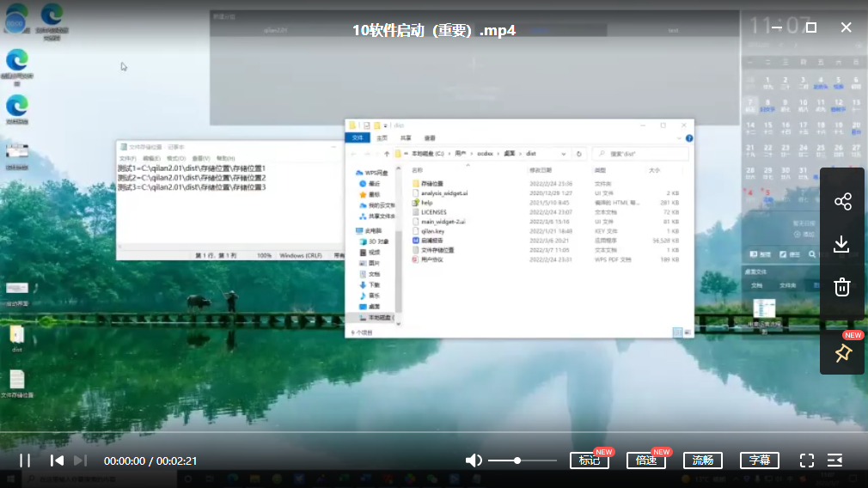The height and width of the screenshot is (488, 868).
Task: Pause the video playback
Action: click(25, 461)
